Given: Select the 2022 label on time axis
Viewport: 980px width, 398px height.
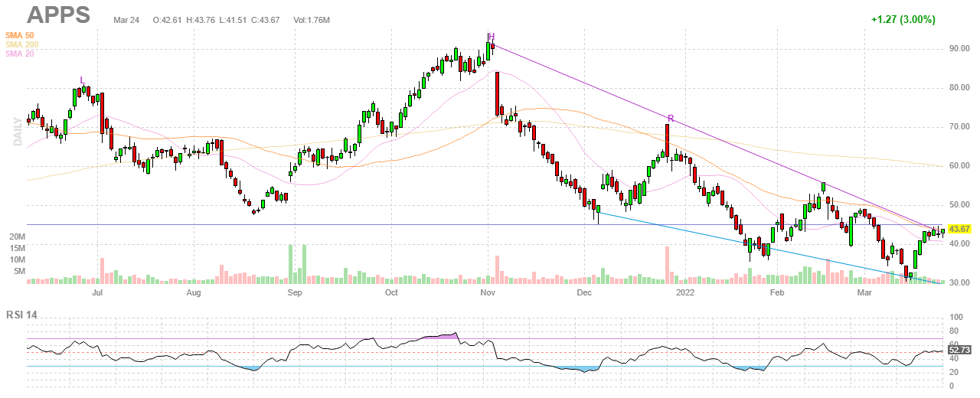Looking at the screenshot, I should [x=687, y=293].
